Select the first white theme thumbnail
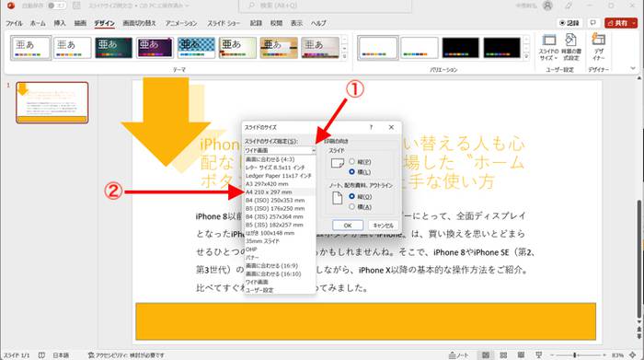 click(x=30, y=48)
